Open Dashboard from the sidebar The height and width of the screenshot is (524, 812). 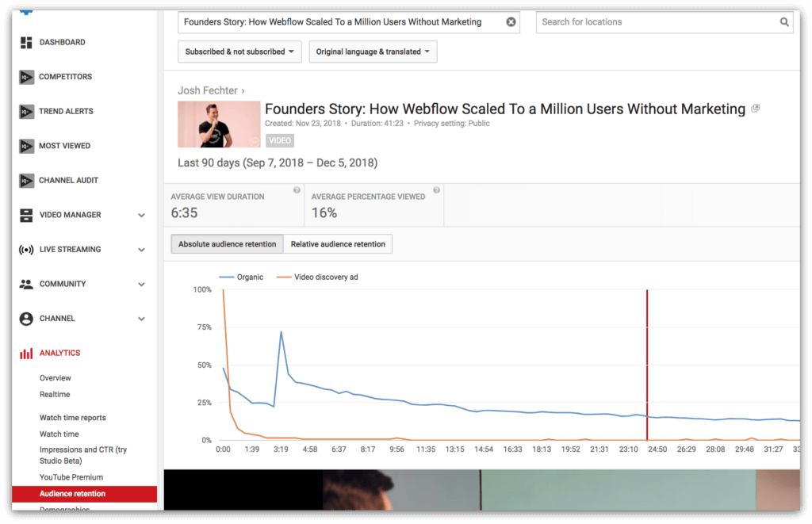pos(62,43)
